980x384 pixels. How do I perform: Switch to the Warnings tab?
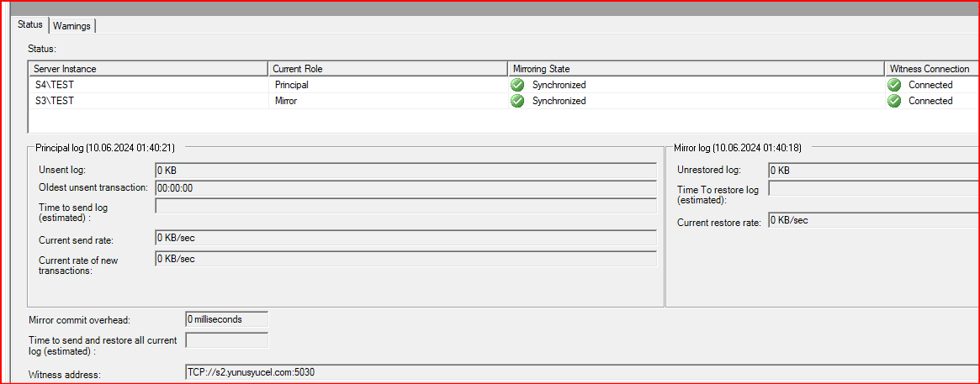pos(72,26)
